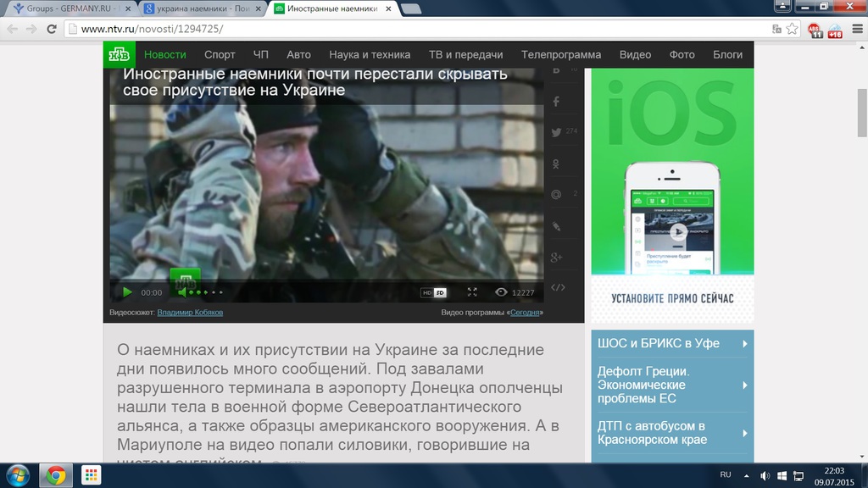The height and width of the screenshot is (488, 868).
Task: Get the video embed code icon
Action: point(558,287)
